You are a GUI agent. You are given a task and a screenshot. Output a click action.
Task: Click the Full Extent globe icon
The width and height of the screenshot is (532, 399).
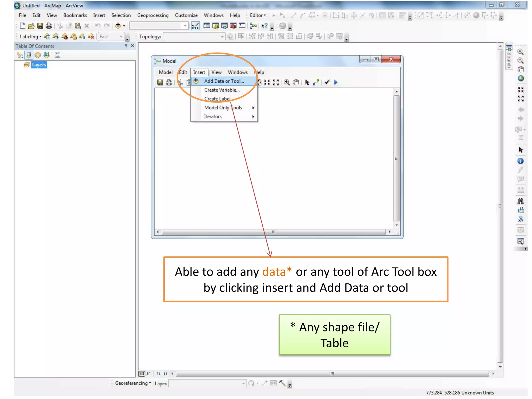point(521,78)
